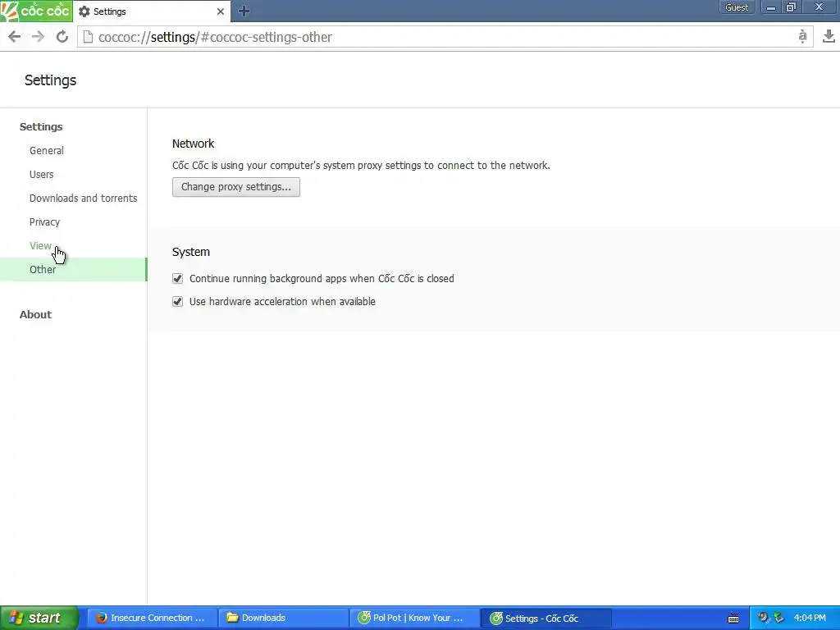This screenshot has height=630, width=840.
Task: Open the downloads arrow icon in toolbar
Action: tap(829, 36)
